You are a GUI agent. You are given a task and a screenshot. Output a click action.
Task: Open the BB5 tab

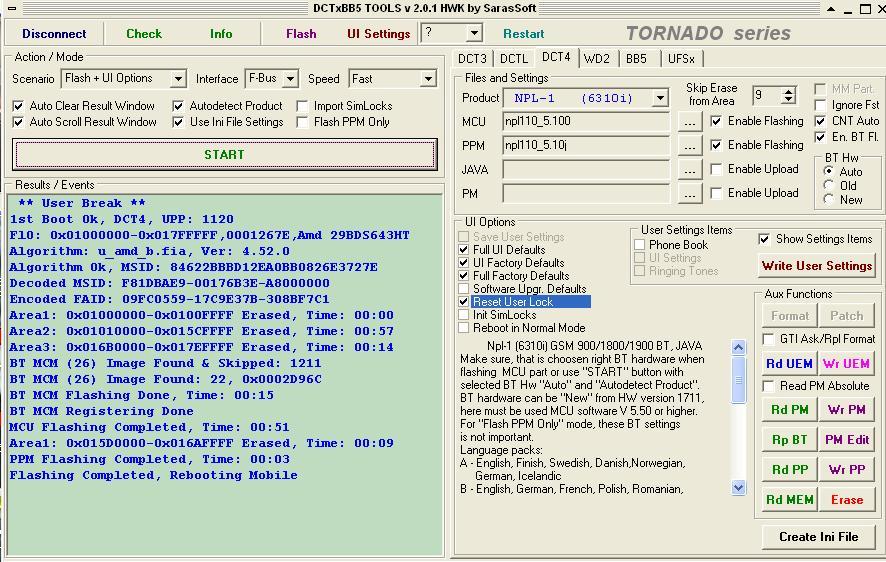tap(636, 59)
